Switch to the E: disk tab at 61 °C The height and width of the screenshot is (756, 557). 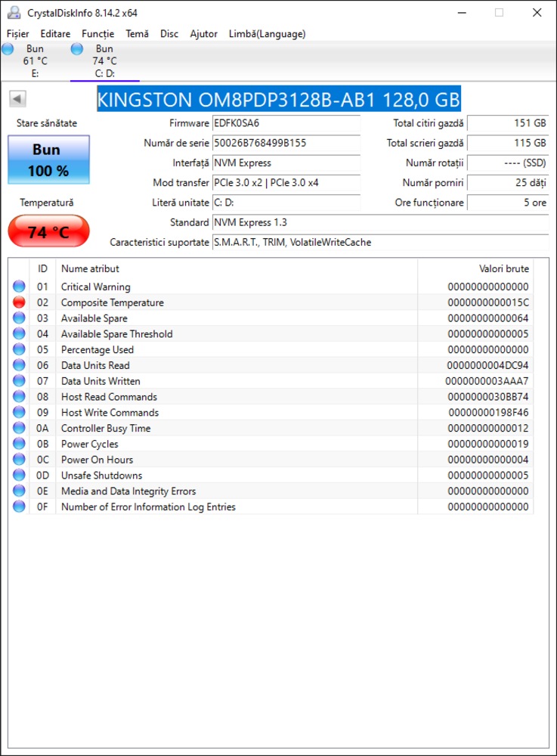coord(36,61)
